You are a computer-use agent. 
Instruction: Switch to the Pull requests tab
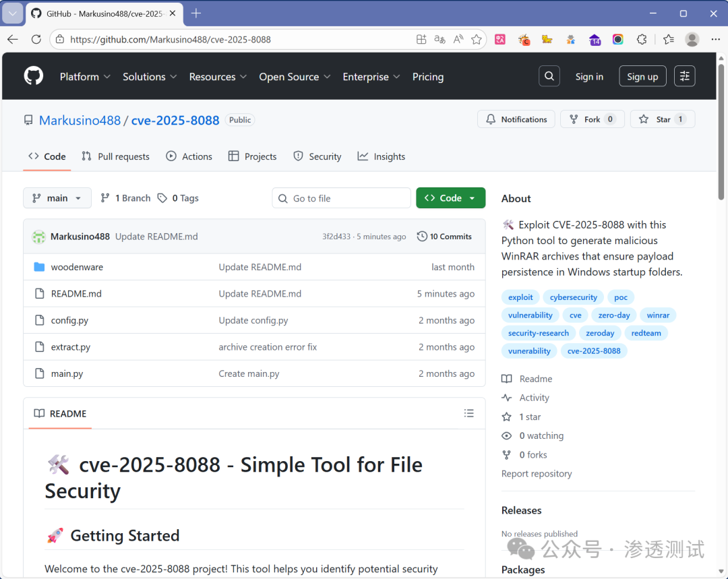coord(115,156)
